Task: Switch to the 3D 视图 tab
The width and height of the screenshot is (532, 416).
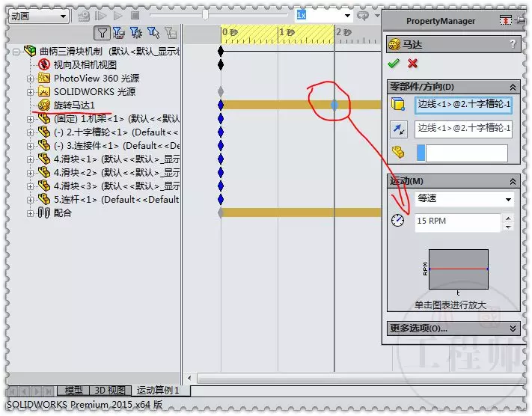Action: click(110, 391)
